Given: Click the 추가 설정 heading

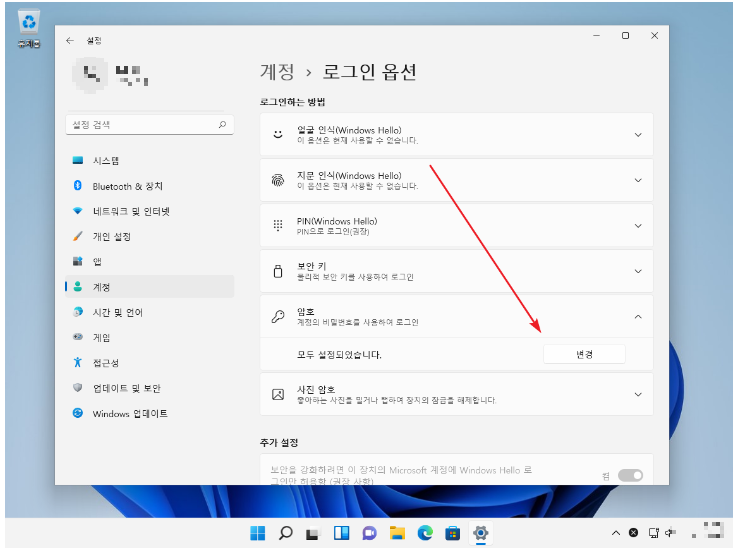Looking at the screenshot, I should click(x=279, y=443).
